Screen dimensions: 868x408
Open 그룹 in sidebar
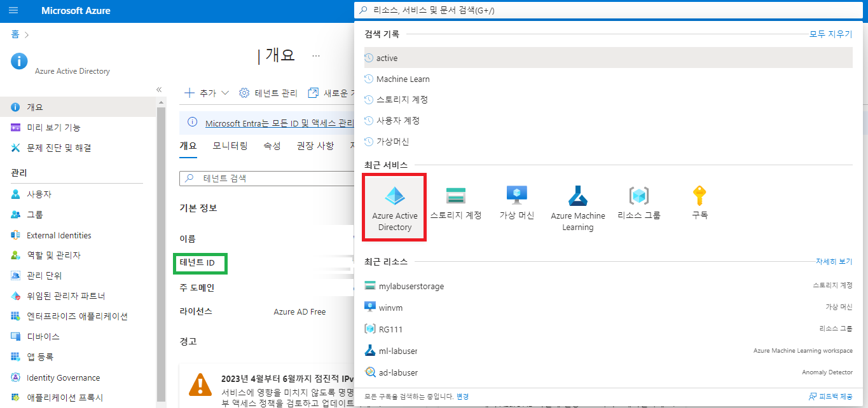(78, 214)
